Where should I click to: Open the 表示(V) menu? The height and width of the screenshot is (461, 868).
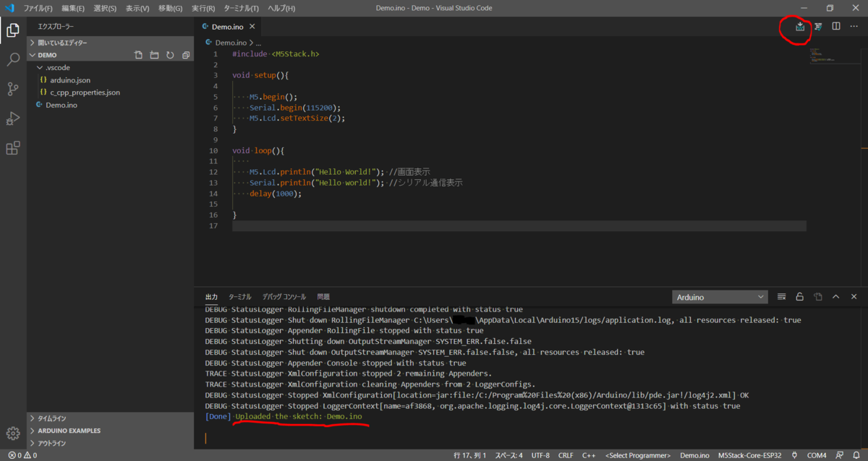pos(137,8)
